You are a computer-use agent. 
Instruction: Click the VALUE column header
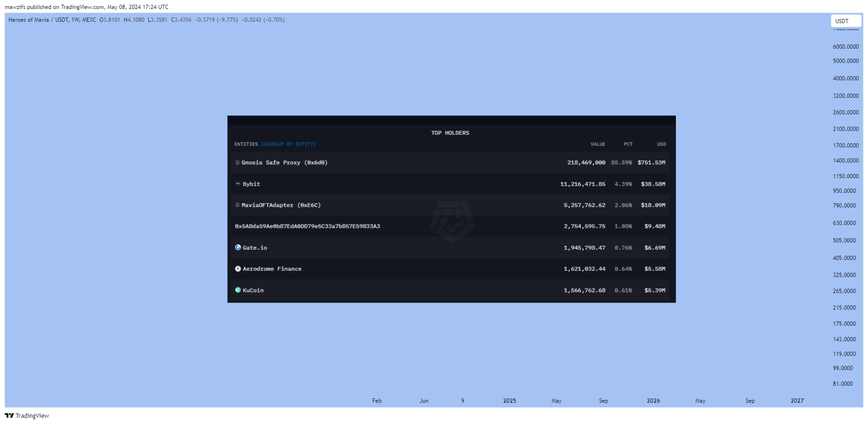click(x=598, y=144)
